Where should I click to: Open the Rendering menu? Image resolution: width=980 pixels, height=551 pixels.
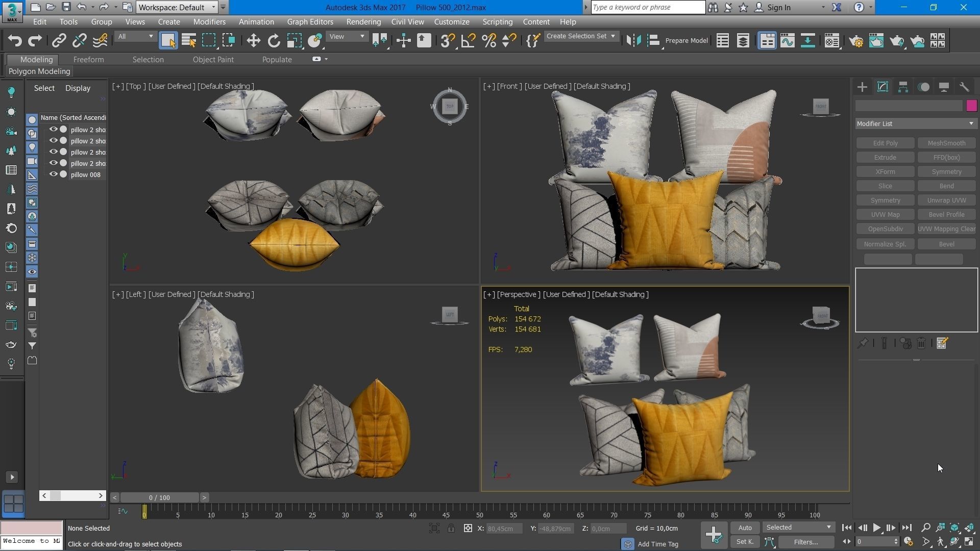[x=363, y=22]
